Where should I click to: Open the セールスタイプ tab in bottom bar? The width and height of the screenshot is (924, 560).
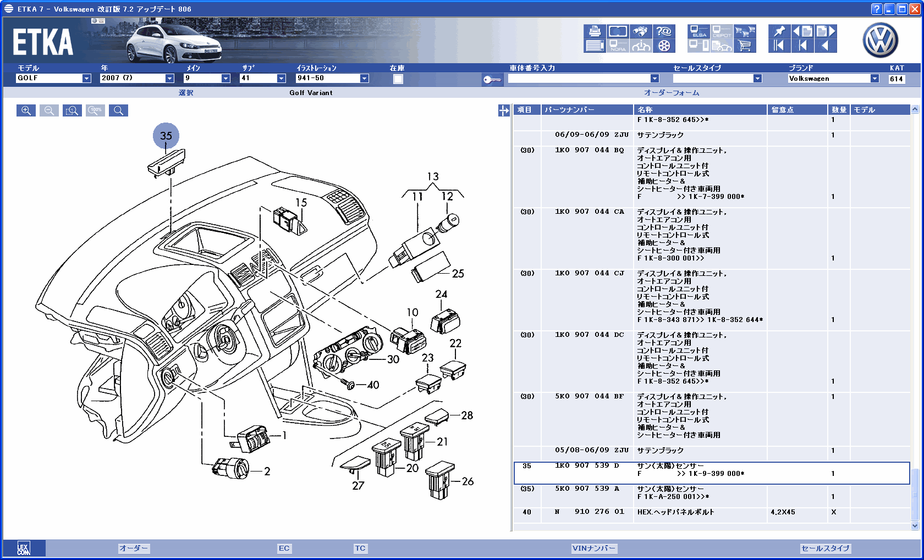click(826, 548)
